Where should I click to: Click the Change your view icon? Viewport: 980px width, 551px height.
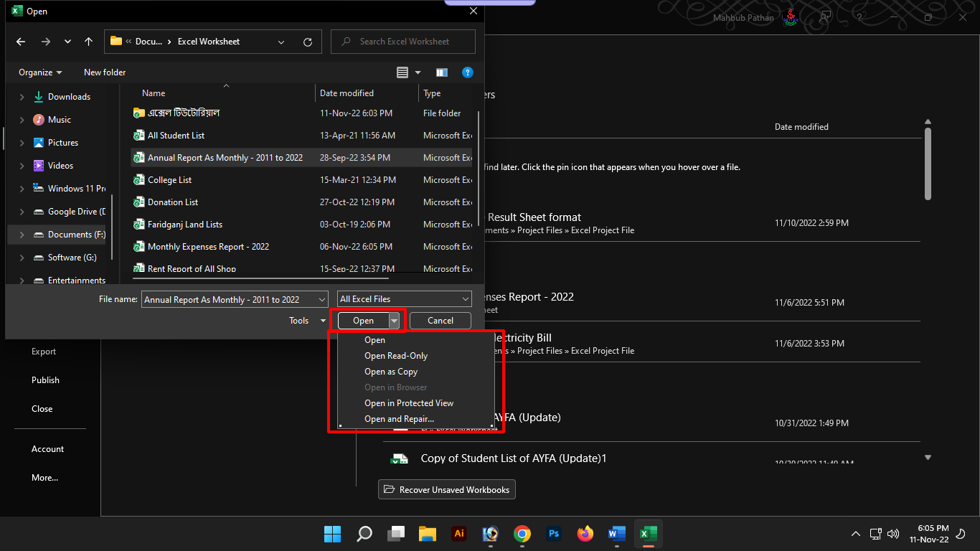pyautogui.click(x=402, y=72)
